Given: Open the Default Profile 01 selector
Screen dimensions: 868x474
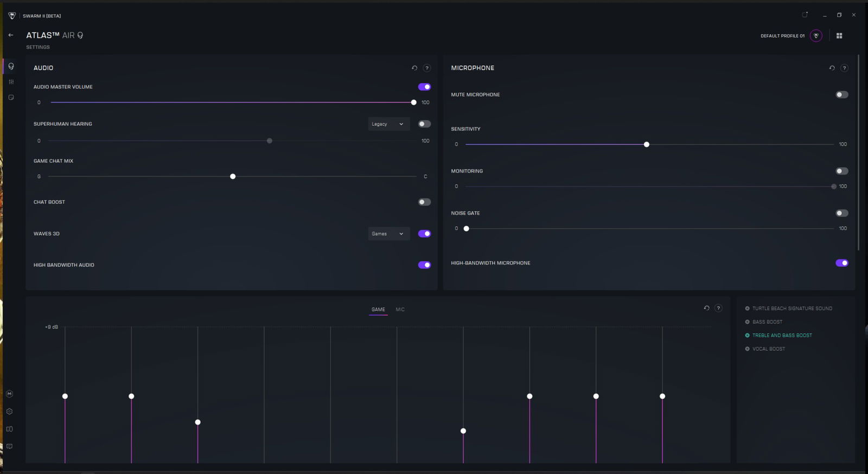Looking at the screenshot, I should [816, 36].
